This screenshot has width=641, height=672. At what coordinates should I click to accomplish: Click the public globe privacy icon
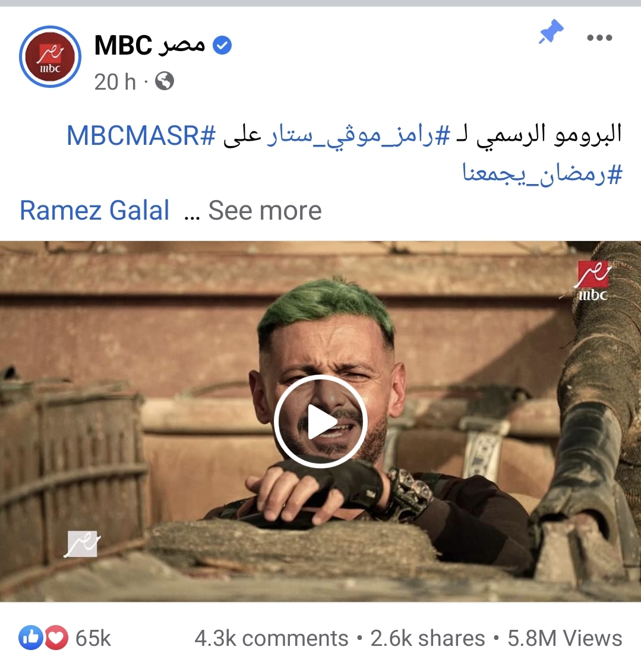point(165,81)
